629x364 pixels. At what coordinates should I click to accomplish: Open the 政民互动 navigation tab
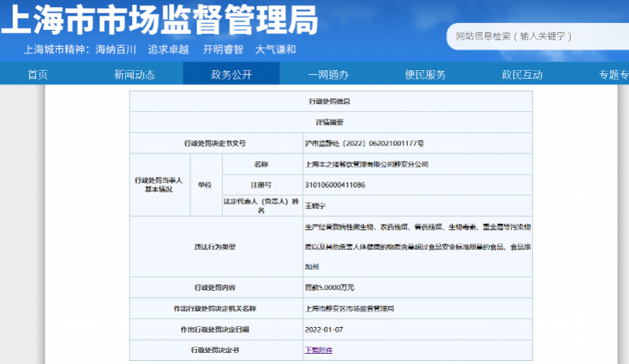click(x=522, y=75)
